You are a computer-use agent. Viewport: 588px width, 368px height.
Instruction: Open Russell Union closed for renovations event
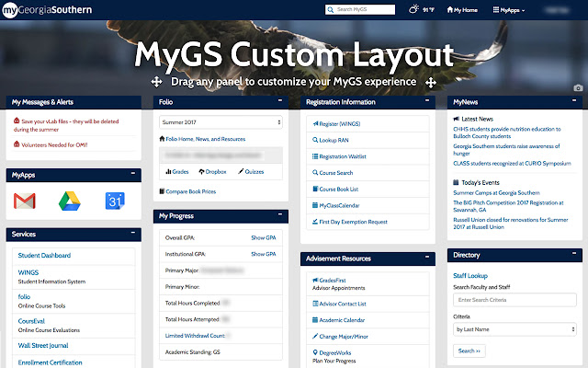(x=511, y=224)
